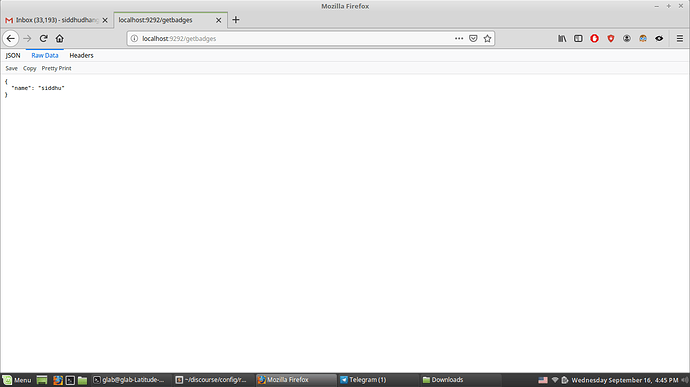Open the Library icon in toolbar

562,39
